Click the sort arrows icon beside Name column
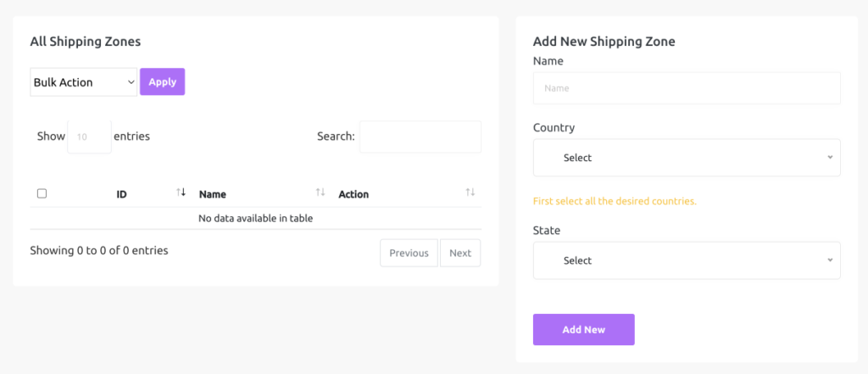Viewport: 868px width, 374px height. 320,193
